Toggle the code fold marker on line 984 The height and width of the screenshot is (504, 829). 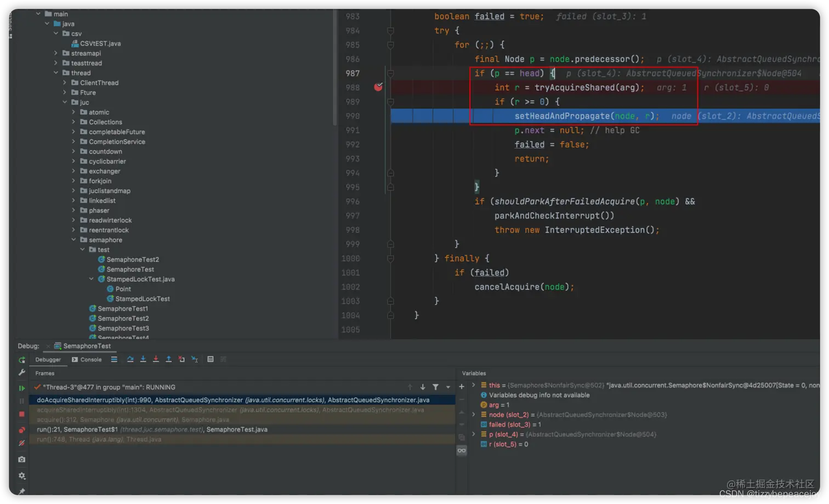click(x=390, y=31)
